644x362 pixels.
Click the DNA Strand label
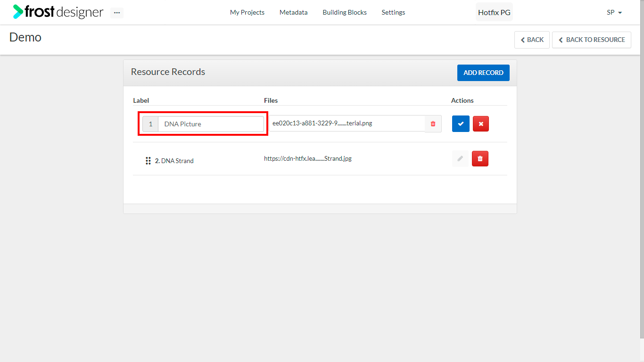tap(177, 161)
